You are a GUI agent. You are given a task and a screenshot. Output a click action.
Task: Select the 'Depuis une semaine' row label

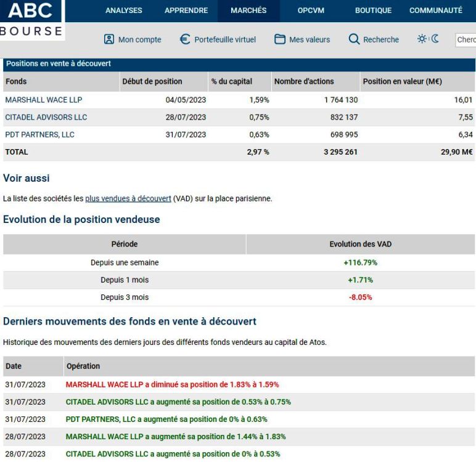(x=125, y=262)
